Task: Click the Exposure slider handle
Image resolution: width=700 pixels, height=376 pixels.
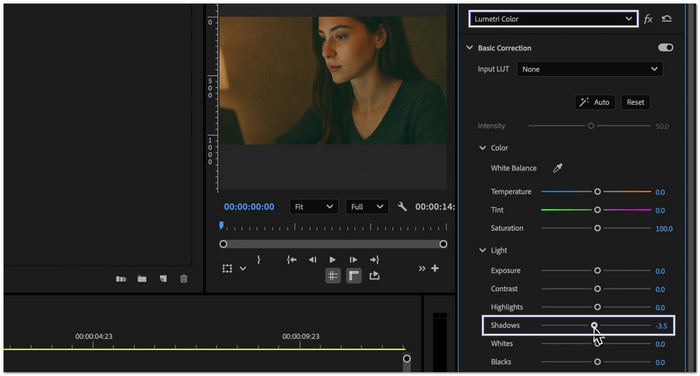Action: 597,271
